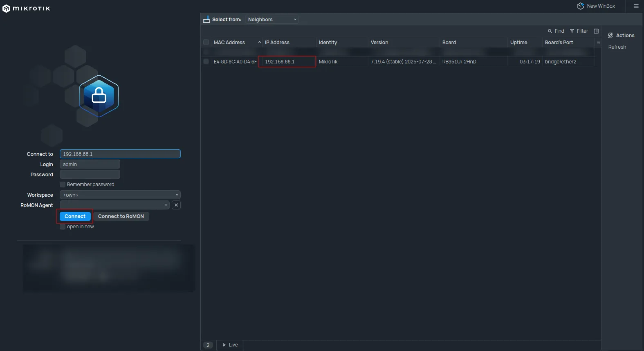Open the Workspace dropdown
Image resolution: width=644 pixels, height=351 pixels.
(x=120, y=195)
